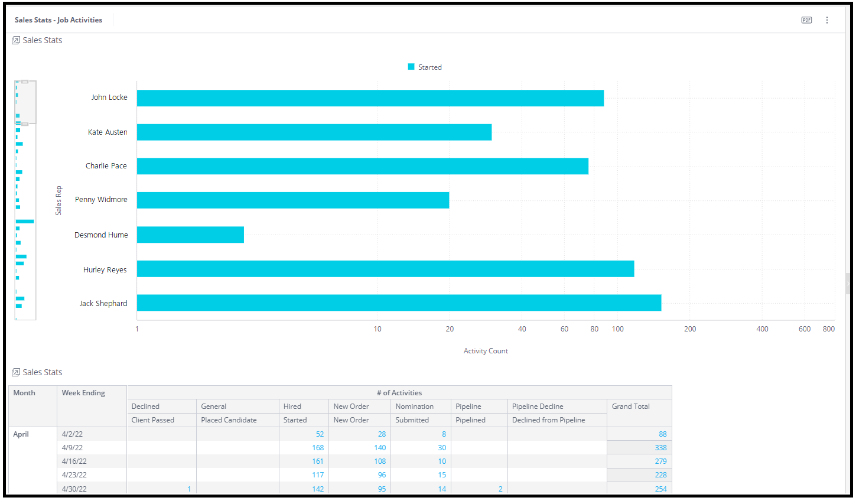Click the 28 New Order value
856x504 pixels.
[x=382, y=434]
